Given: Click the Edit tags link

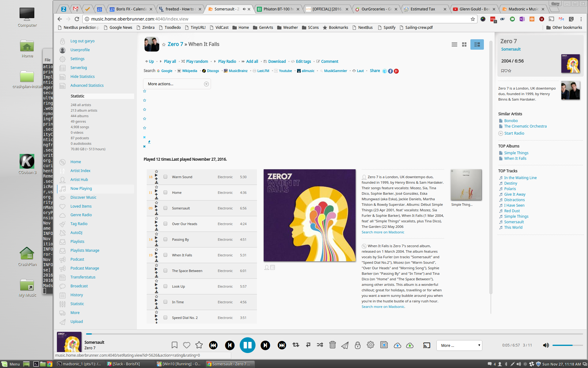Looking at the screenshot, I should [x=303, y=62].
